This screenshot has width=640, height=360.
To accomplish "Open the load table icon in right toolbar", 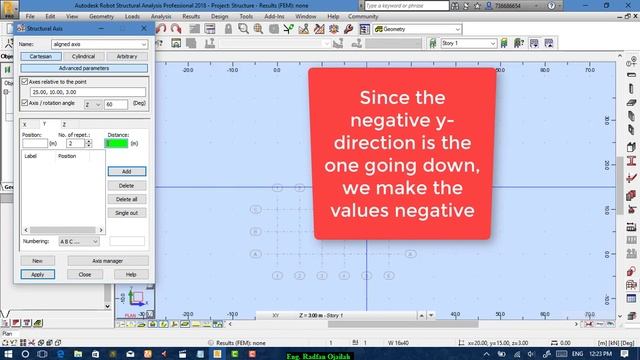I will 631,227.
